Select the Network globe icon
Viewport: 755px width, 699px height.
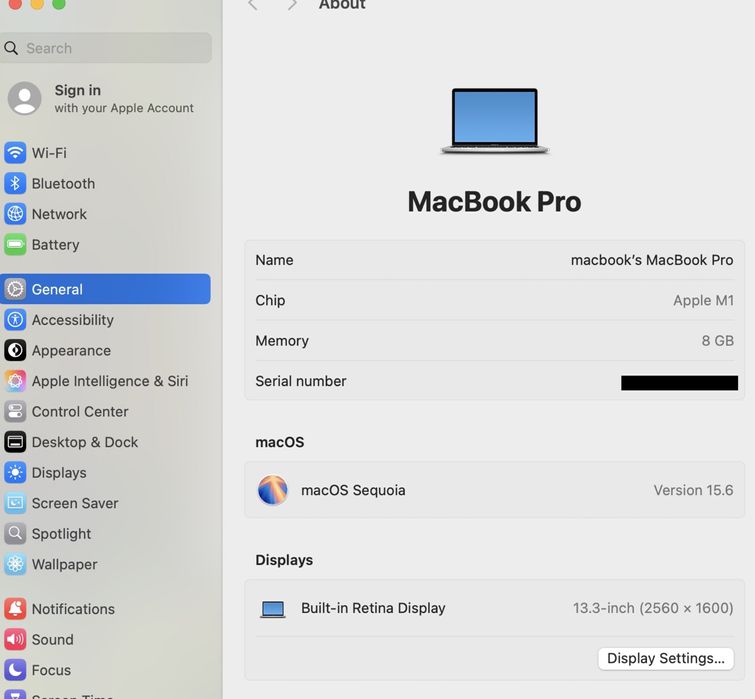(15, 214)
